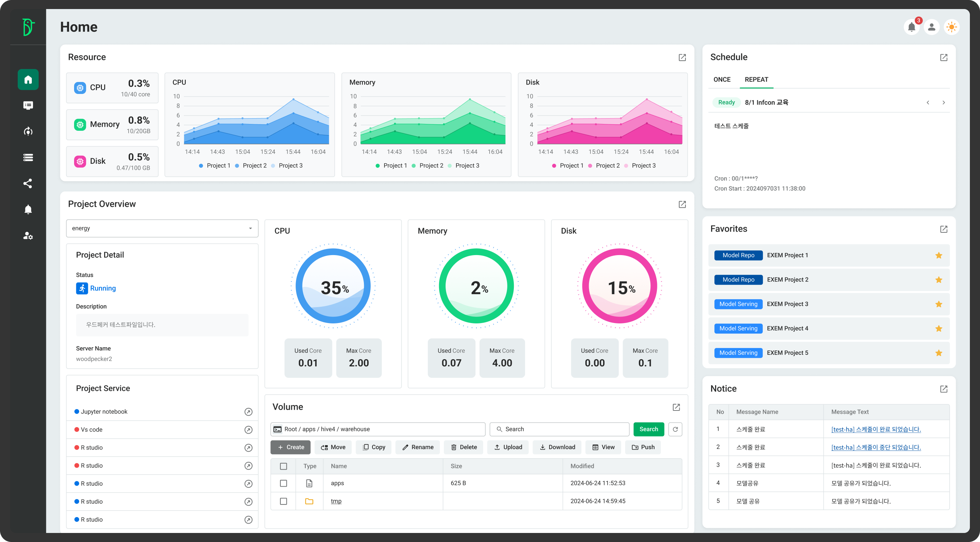
Task: Go to next schedule chevron
Action: click(x=944, y=102)
